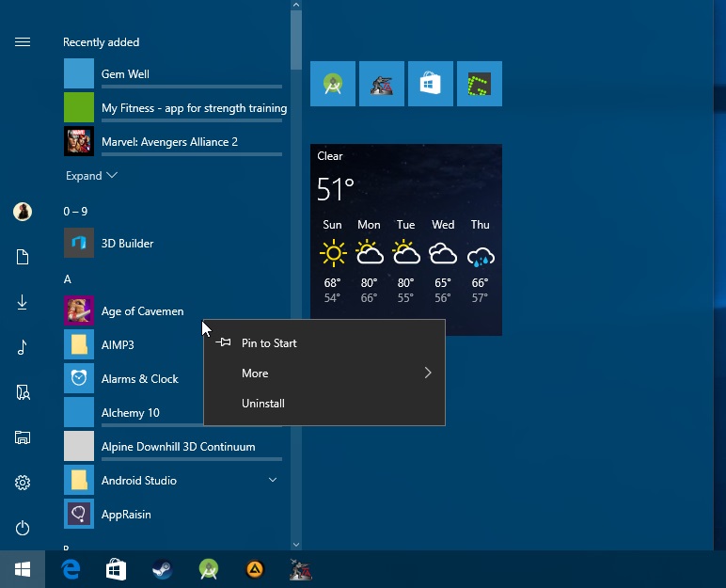The image size is (726, 588).
Task: Click Alpine Downhill 3D Continuum entry
Action: click(x=175, y=446)
